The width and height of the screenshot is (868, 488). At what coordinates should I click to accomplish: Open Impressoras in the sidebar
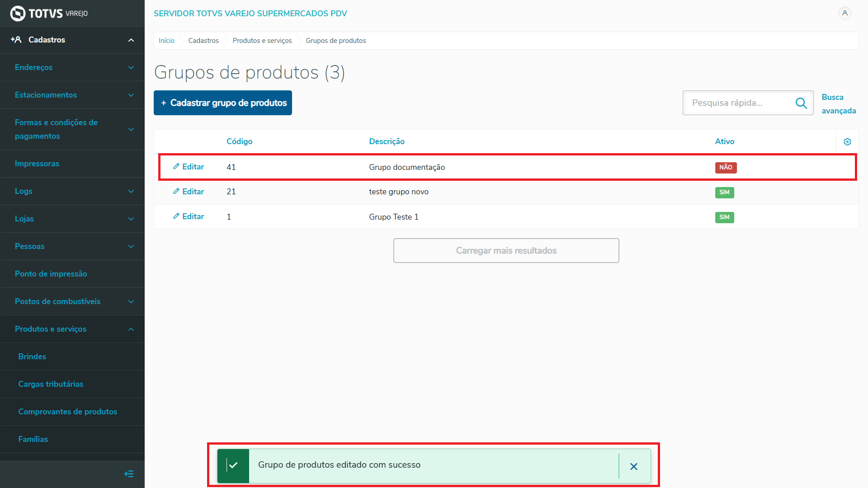[x=37, y=164]
